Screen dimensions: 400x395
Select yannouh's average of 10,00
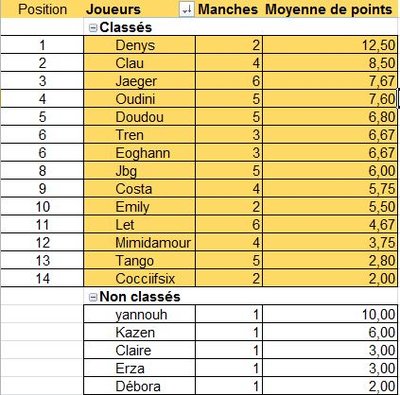pos(330,314)
